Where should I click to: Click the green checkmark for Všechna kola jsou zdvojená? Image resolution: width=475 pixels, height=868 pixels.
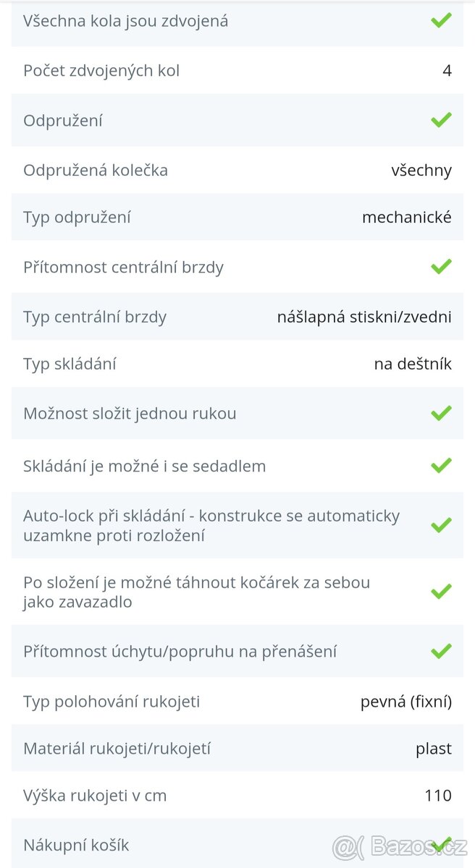[441, 20]
